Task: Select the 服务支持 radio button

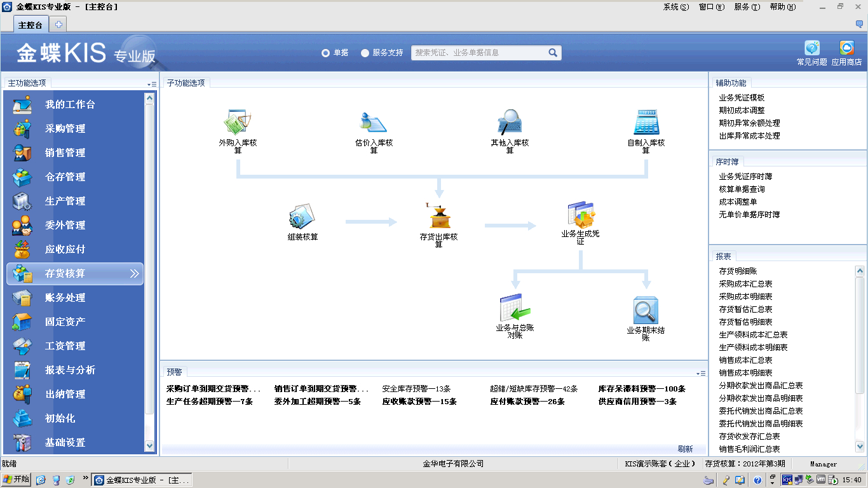Action: [x=365, y=53]
